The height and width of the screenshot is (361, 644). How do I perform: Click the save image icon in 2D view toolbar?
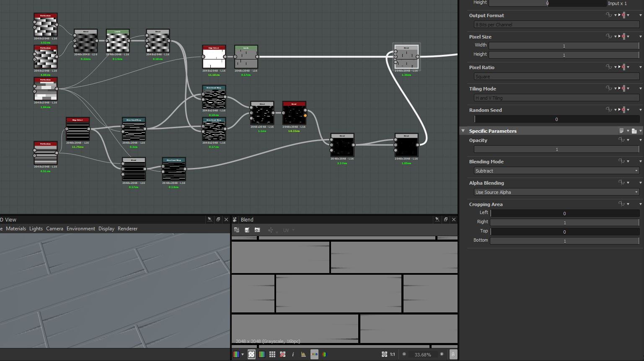tap(247, 230)
